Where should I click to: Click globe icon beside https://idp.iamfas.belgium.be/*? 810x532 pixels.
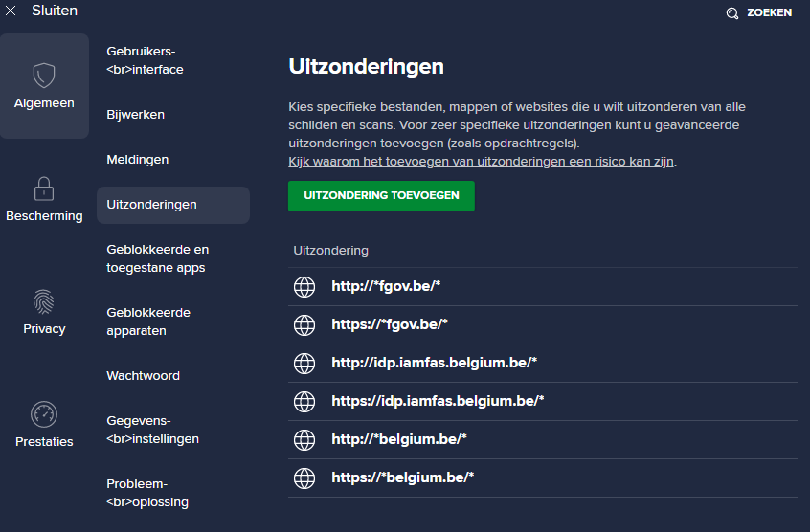coord(304,401)
